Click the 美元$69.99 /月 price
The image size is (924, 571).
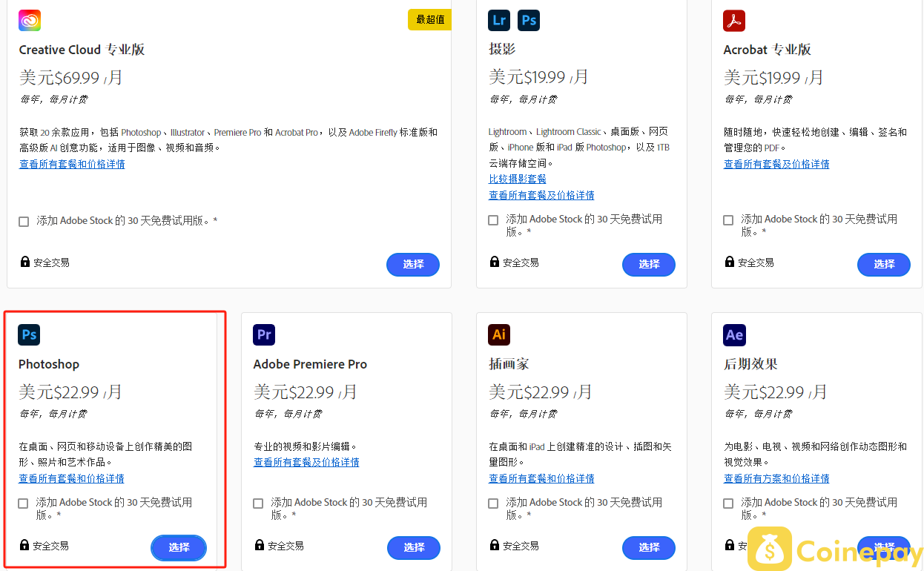(71, 77)
